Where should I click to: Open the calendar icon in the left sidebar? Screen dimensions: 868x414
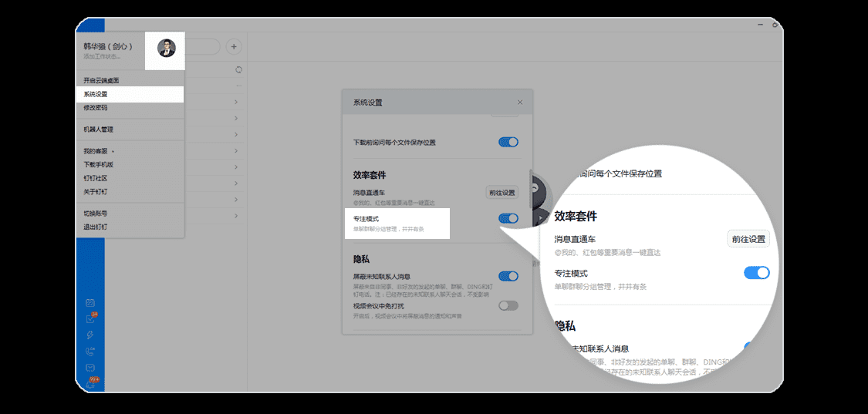tap(90, 302)
